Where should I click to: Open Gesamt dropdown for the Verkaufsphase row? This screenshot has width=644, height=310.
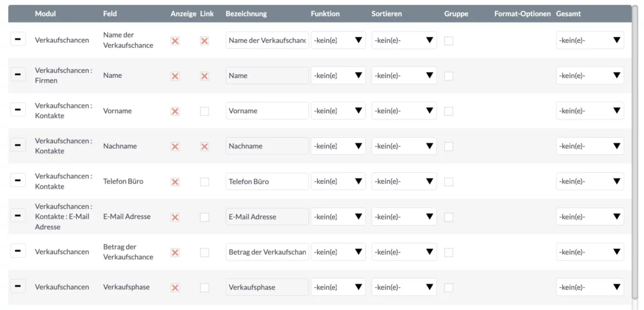click(x=590, y=287)
